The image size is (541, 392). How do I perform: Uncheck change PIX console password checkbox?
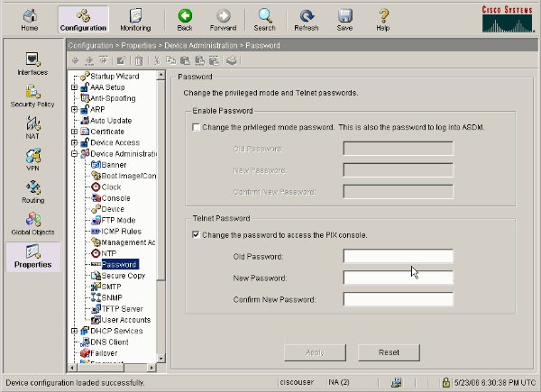coord(196,235)
